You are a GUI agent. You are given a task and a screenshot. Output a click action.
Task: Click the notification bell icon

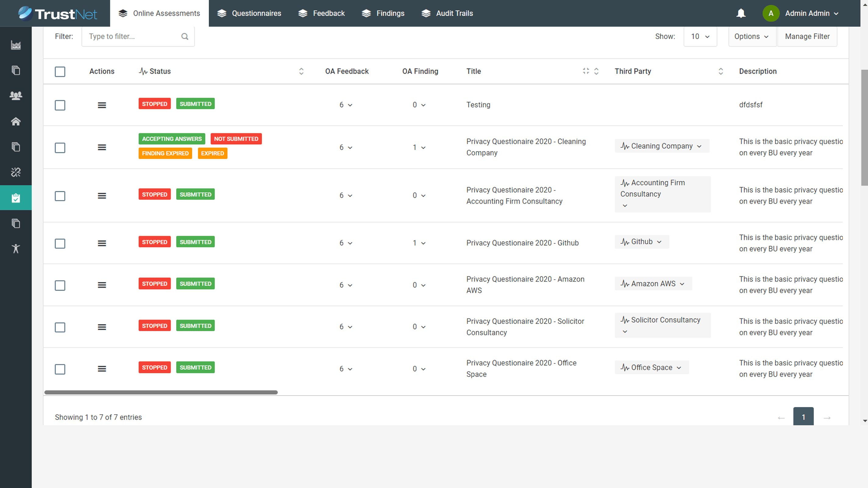(741, 13)
